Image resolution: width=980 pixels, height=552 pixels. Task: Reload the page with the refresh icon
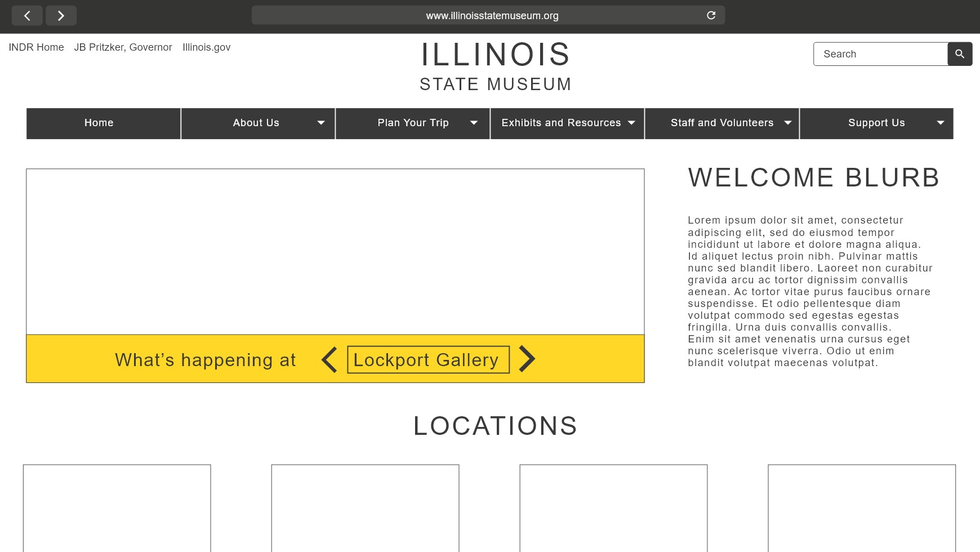tap(711, 15)
